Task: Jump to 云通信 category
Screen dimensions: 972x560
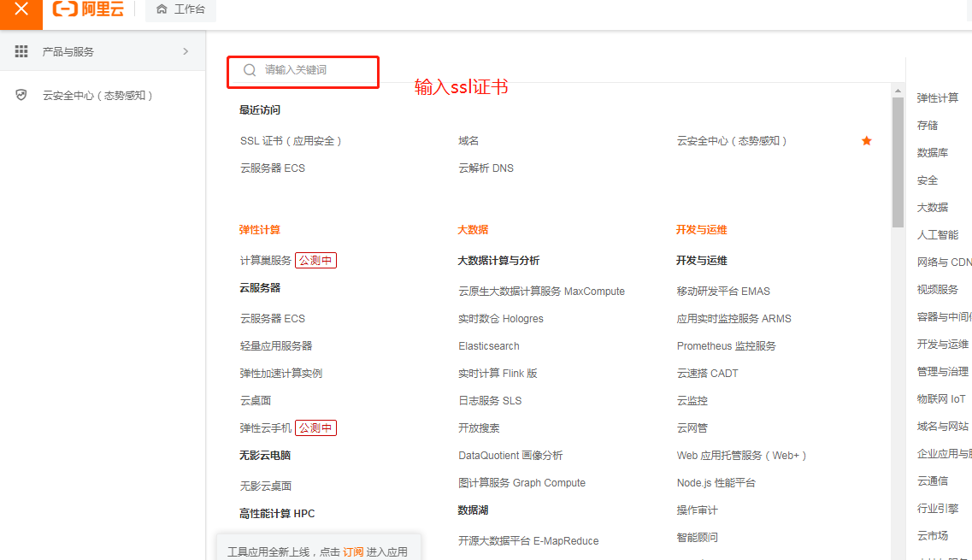Action: pos(933,480)
